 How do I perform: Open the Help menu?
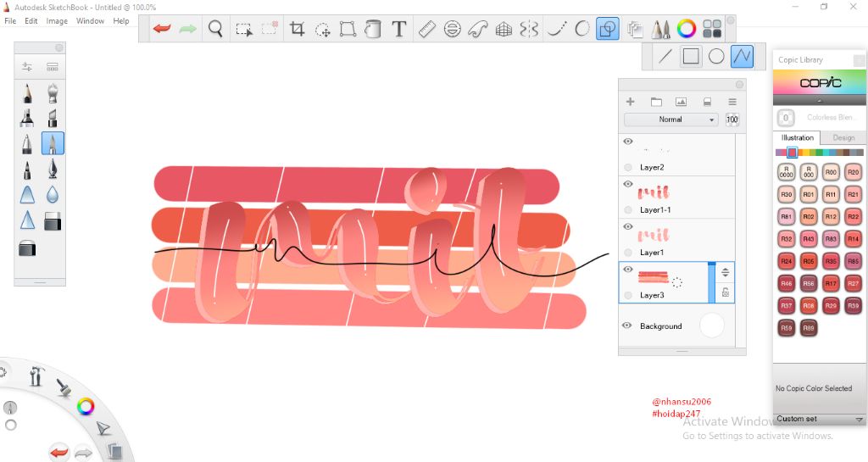121,21
